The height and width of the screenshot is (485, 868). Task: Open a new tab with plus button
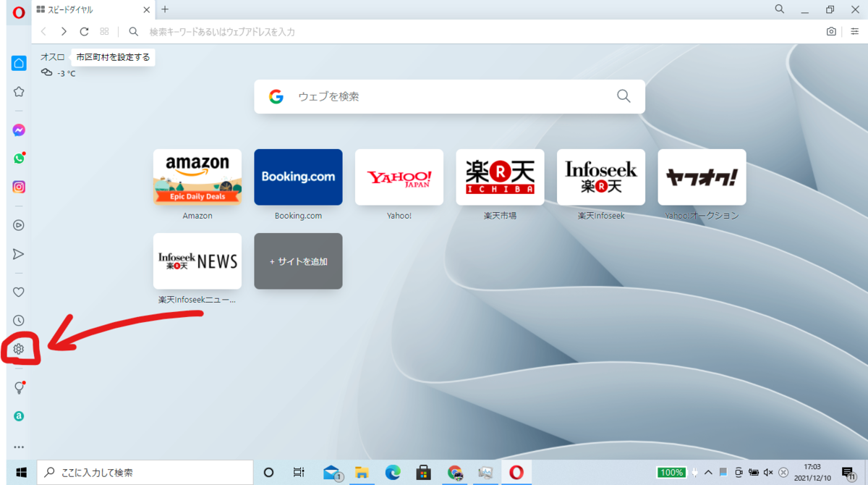tap(165, 9)
